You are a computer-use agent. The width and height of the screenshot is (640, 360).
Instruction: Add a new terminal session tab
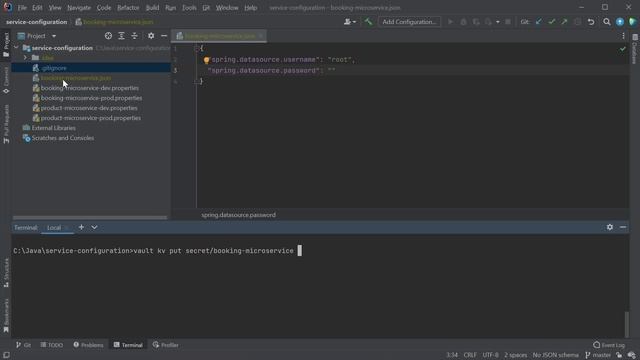[81, 227]
